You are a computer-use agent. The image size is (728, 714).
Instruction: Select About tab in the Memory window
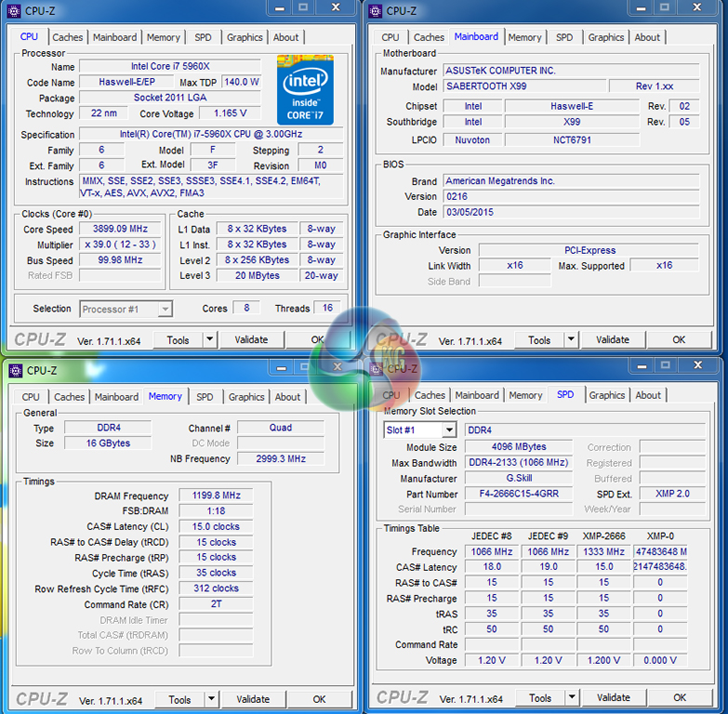coord(287,397)
